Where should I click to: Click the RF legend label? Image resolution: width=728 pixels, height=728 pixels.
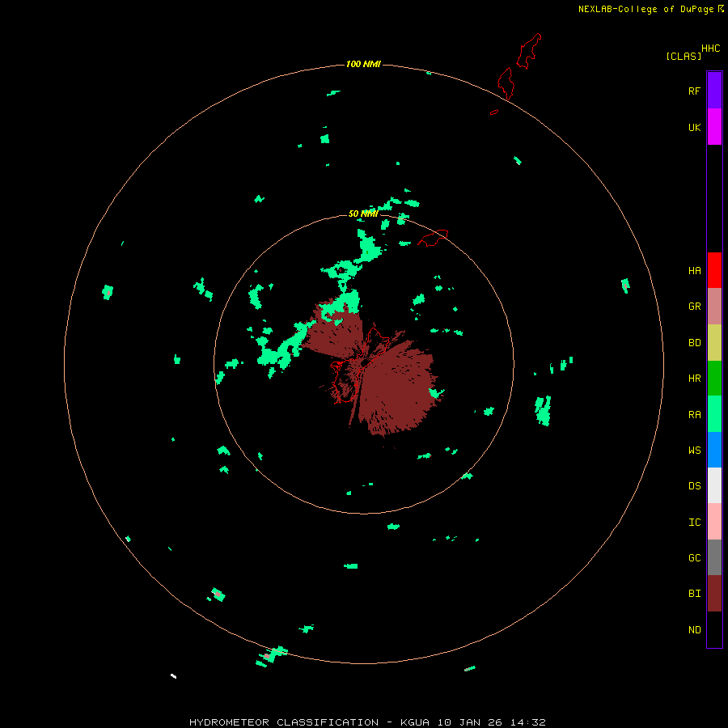(694, 91)
